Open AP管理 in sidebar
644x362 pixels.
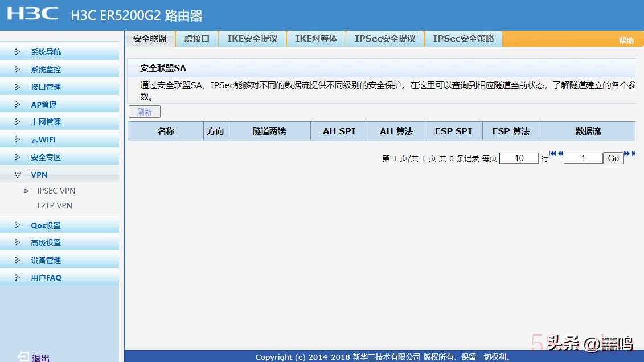coord(43,105)
